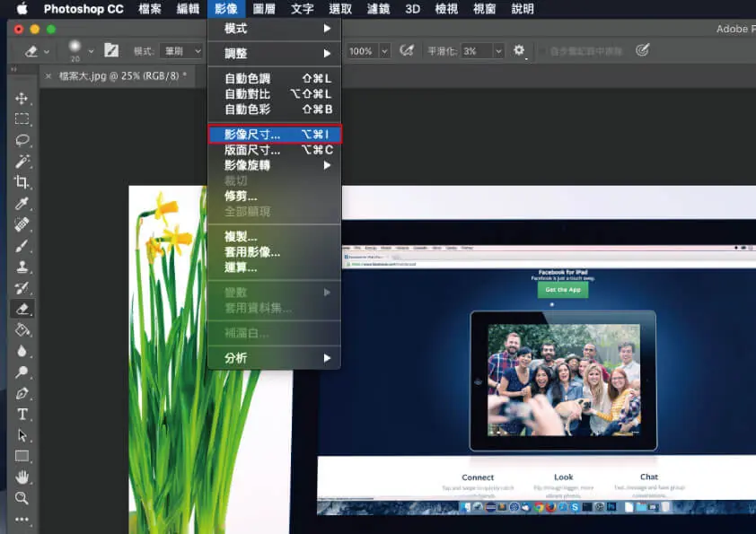Toggle pressure-for-size button in options bar

(x=642, y=50)
